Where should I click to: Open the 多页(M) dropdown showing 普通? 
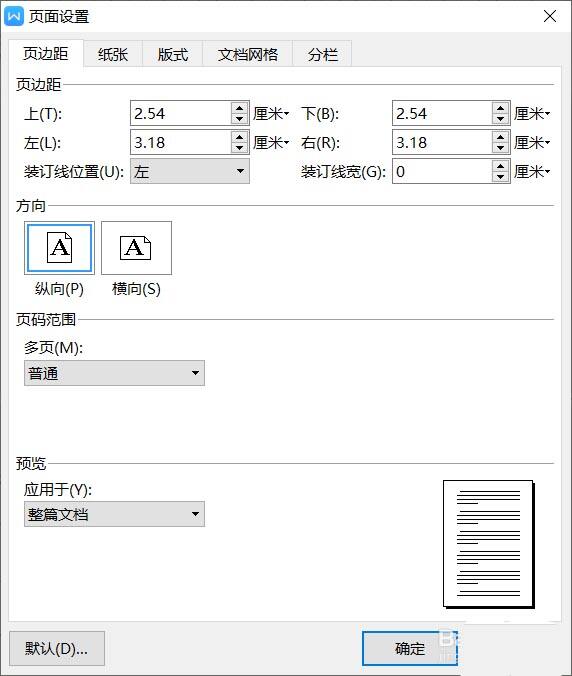tap(114, 373)
